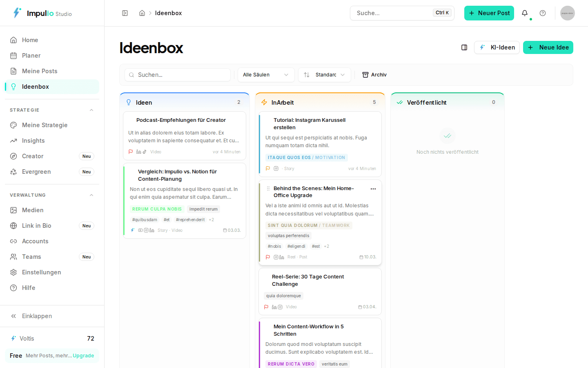The image size is (588, 368).
Task: Click the Upgrade link in the Free banner
Action: pyautogui.click(x=83, y=355)
